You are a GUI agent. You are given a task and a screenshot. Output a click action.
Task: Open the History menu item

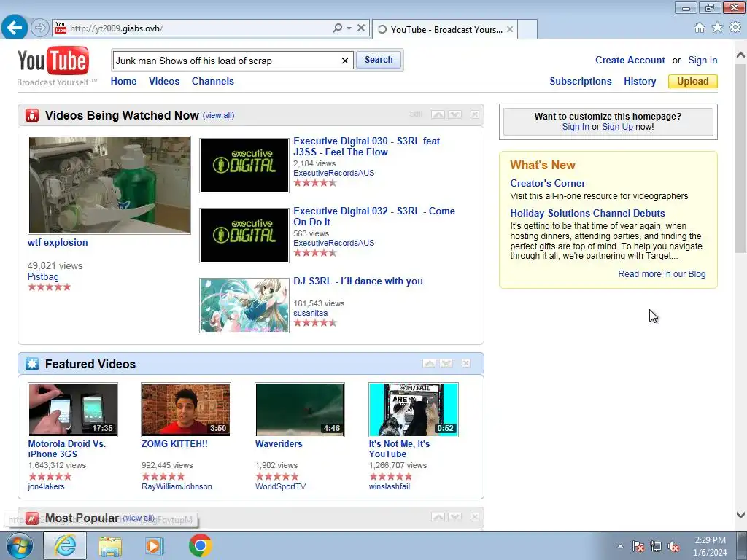(640, 81)
